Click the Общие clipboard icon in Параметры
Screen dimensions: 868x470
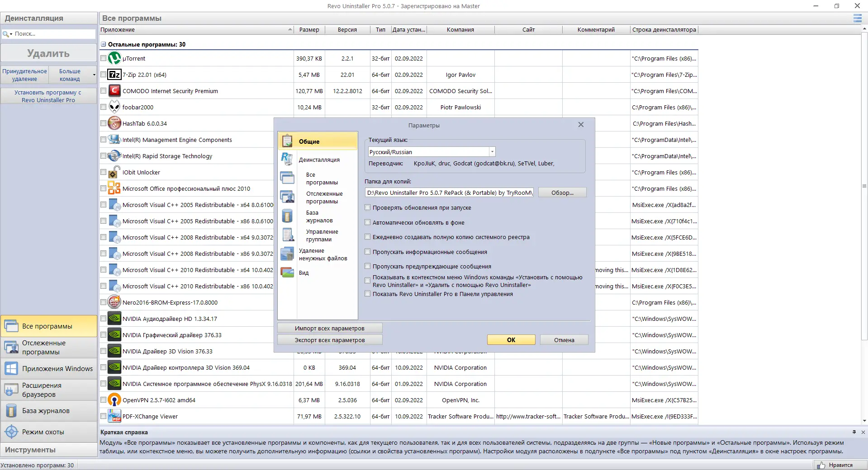(x=287, y=141)
